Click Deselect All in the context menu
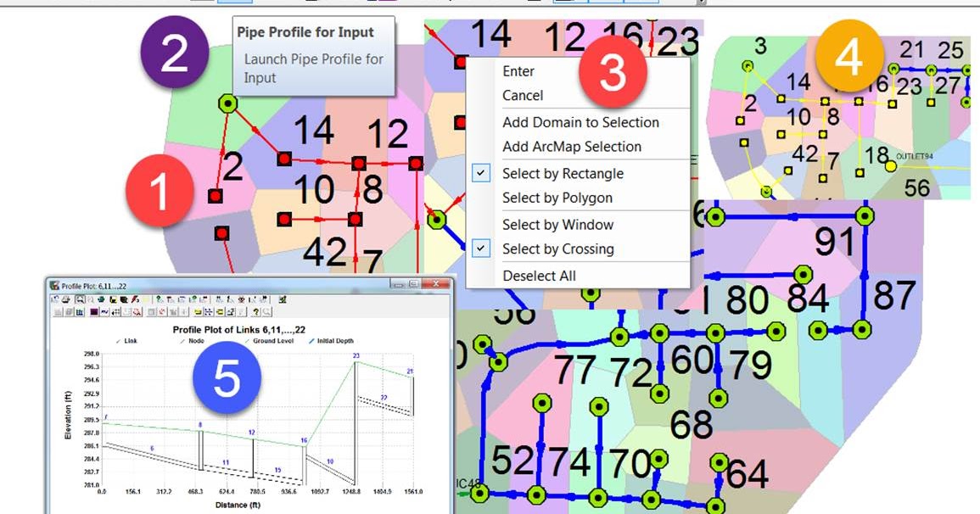The image size is (980, 514). [x=540, y=275]
